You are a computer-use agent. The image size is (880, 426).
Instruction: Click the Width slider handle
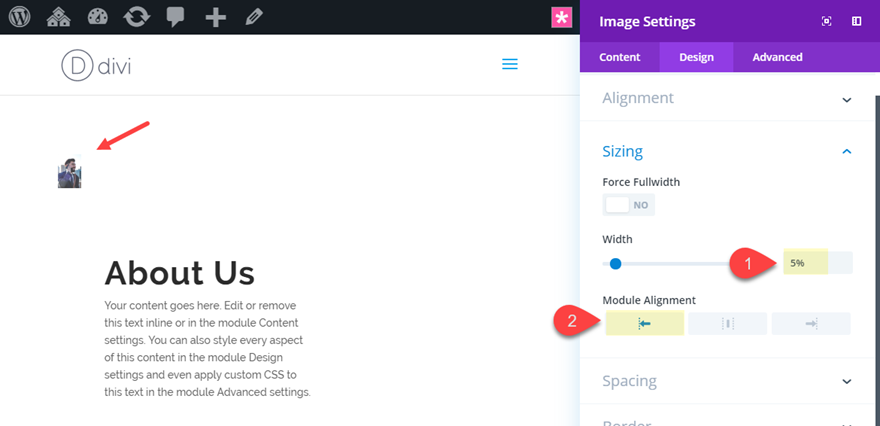click(x=616, y=264)
